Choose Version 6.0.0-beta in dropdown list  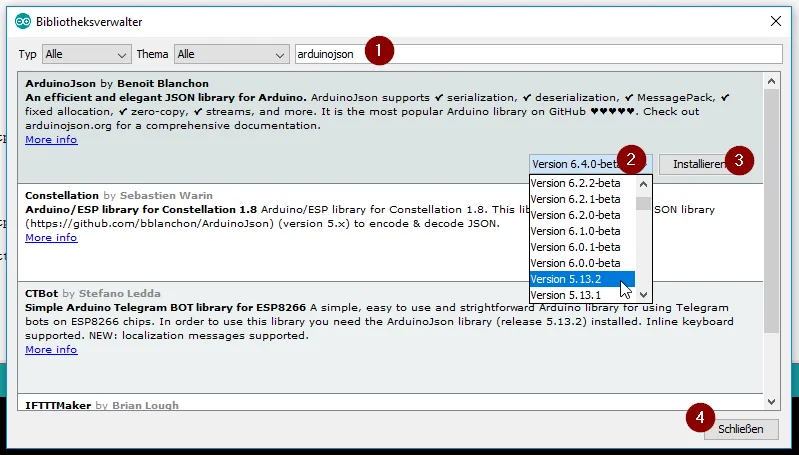(580, 263)
